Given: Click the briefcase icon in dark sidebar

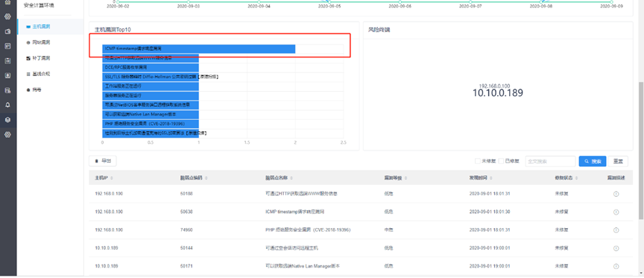Looking at the screenshot, I should 7,31.
